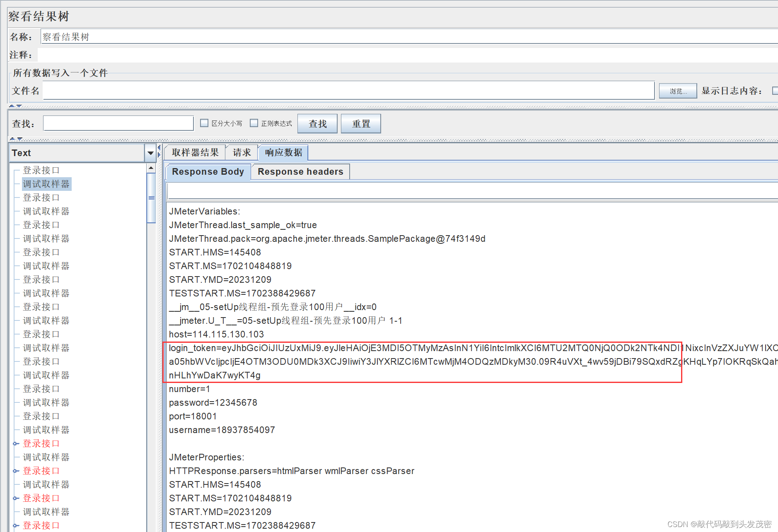
Task: Click the JMeterVariables: heading line
Action: (x=205, y=211)
